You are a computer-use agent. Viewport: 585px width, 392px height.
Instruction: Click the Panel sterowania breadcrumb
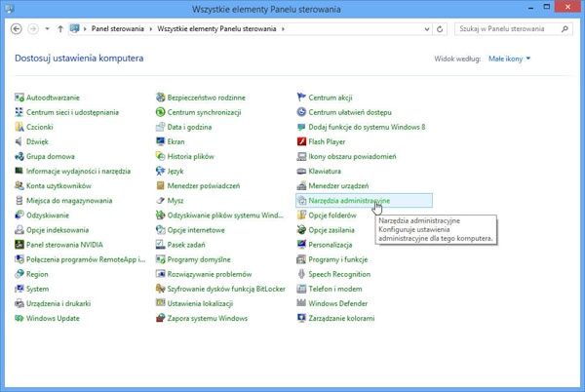tap(118, 28)
